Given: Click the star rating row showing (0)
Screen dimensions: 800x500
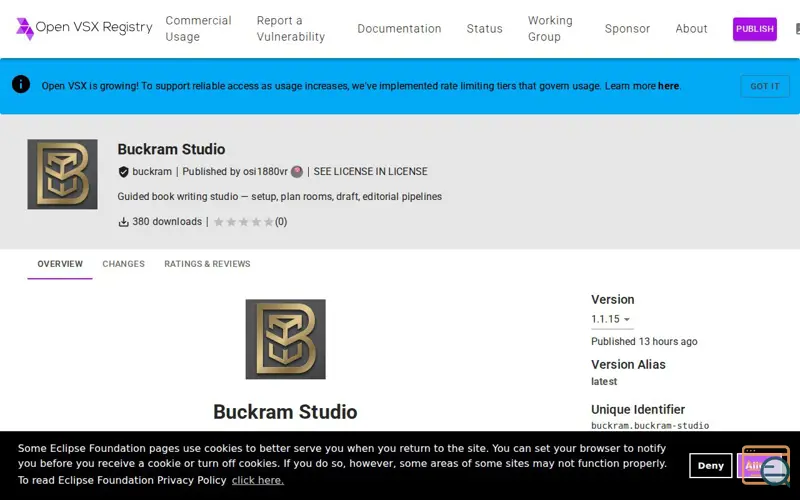Looking at the screenshot, I should [x=250, y=222].
